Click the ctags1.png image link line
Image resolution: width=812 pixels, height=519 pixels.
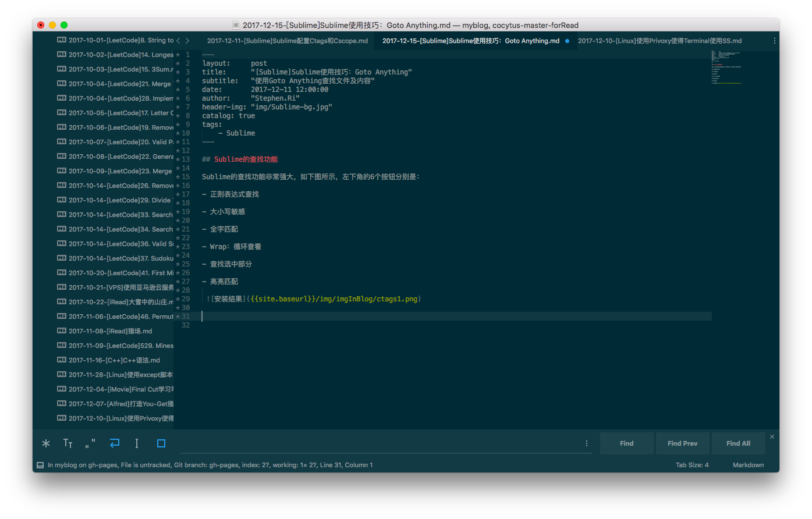coord(314,299)
